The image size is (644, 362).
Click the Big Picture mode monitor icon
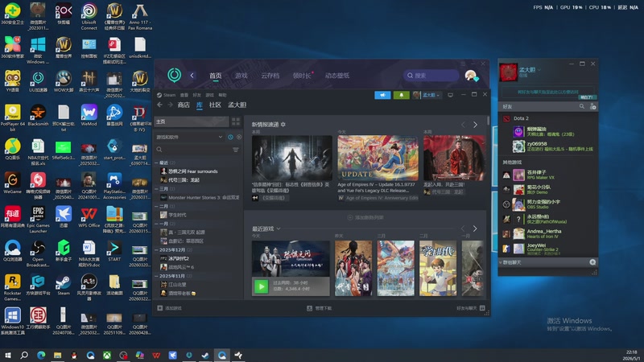pyautogui.click(x=450, y=95)
